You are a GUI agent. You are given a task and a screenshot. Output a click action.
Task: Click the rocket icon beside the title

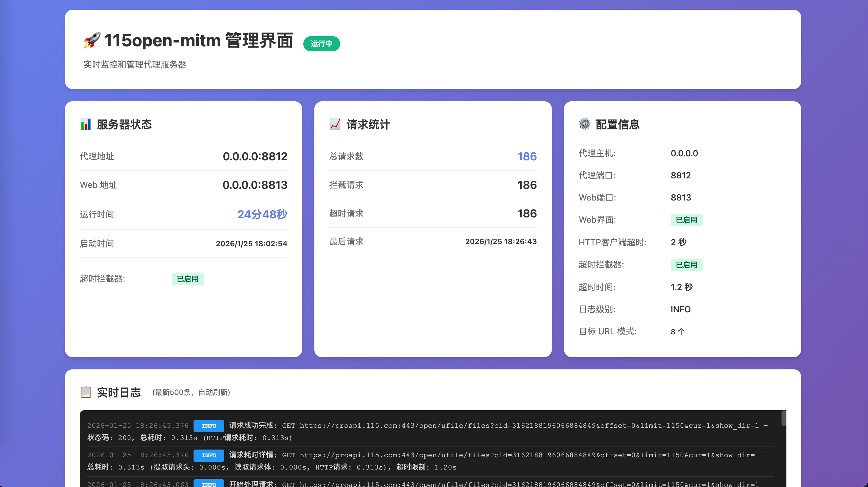click(92, 40)
